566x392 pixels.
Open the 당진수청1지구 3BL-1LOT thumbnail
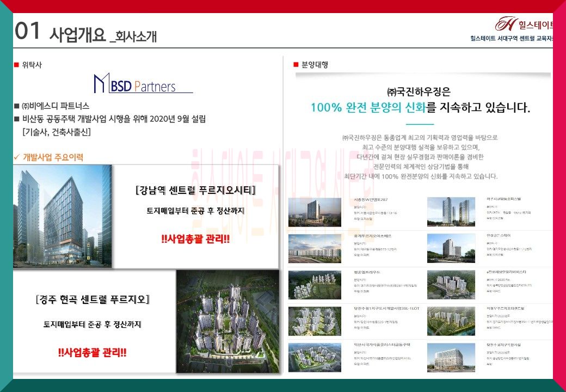[315, 321]
